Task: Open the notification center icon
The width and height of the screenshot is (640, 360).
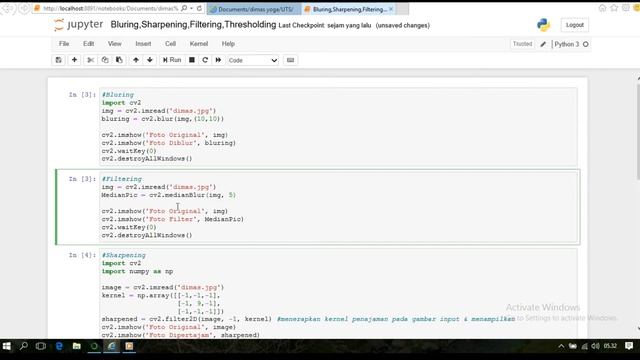Action: [629, 346]
